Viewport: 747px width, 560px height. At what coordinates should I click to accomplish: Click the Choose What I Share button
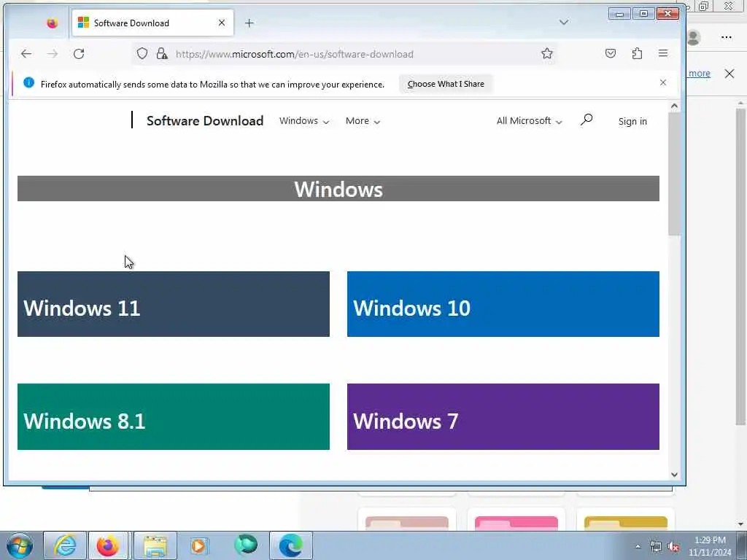446,84
